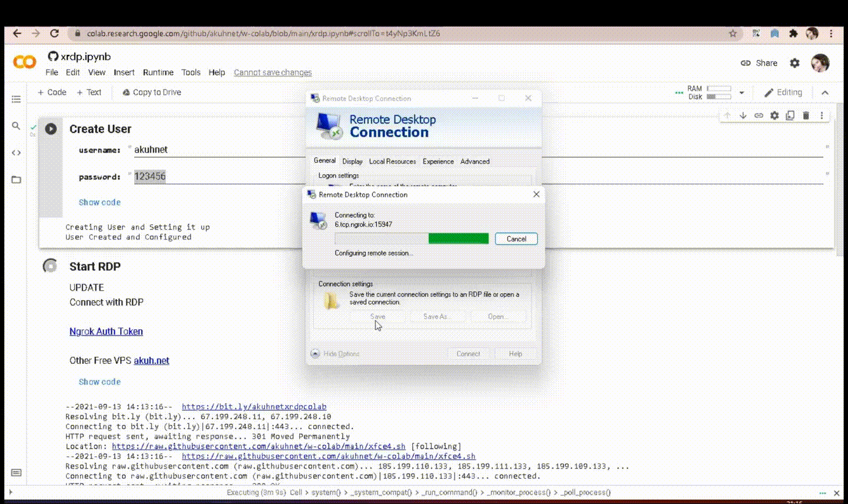This screenshot has height=504, width=848.
Task: Click the browser address bar URL
Action: coord(263,34)
